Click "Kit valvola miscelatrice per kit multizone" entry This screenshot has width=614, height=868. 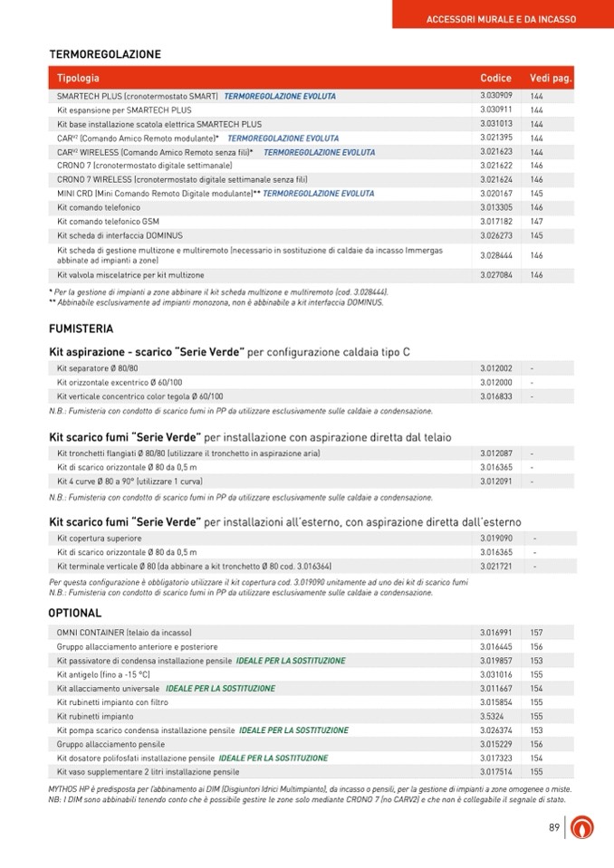[130, 274]
